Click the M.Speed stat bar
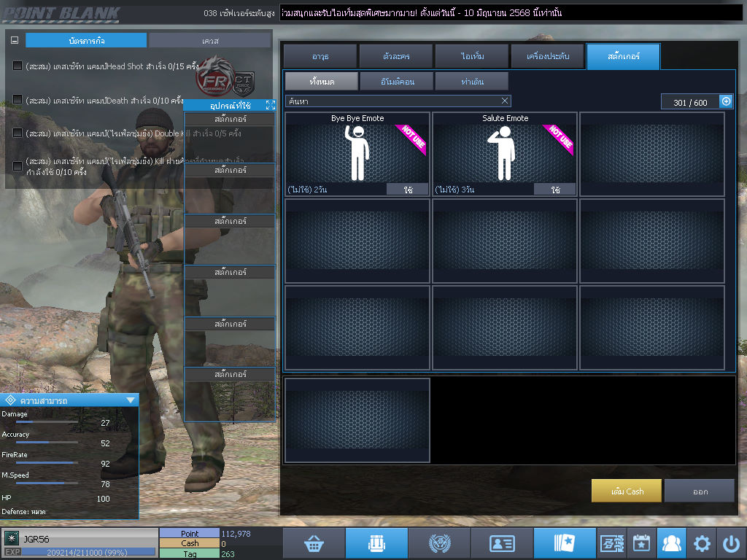The height and width of the screenshot is (560, 747). pos(47,483)
